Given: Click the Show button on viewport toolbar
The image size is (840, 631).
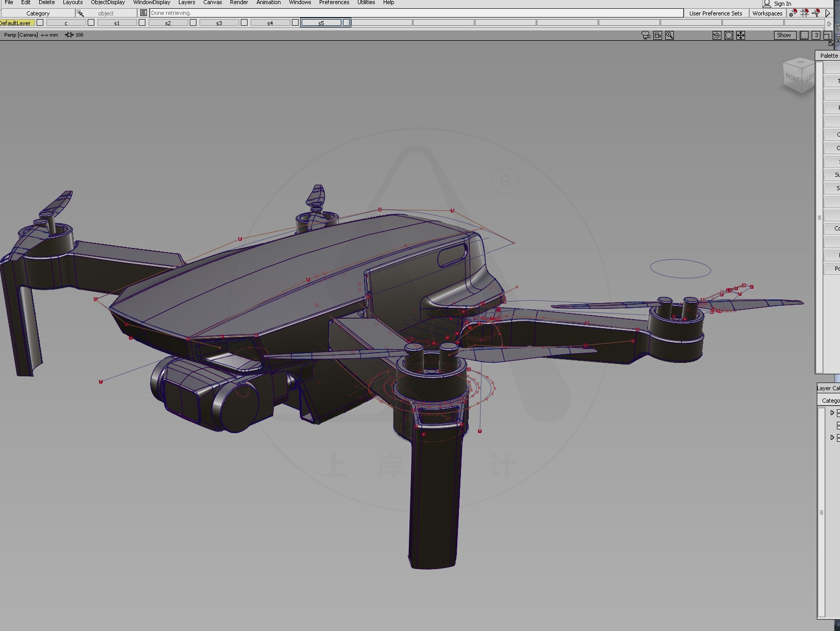Looking at the screenshot, I should pyautogui.click(x=784, y=36).
